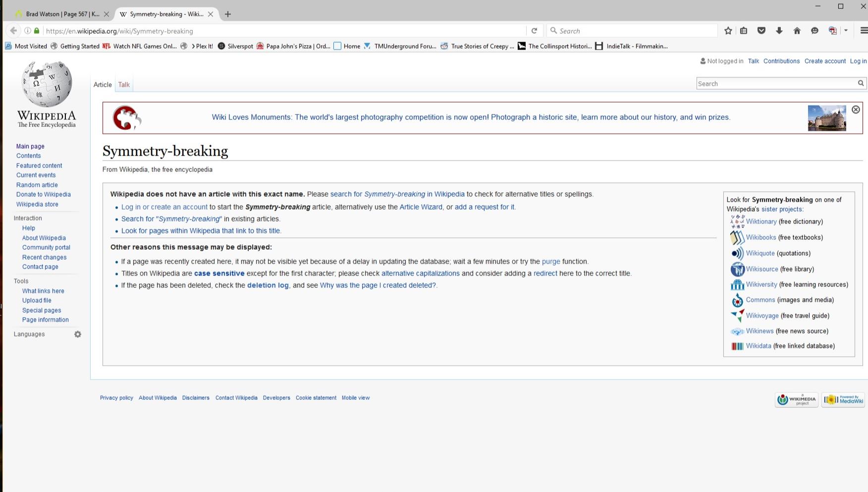Click the Wikipedia search magnifier icon
The width and height of the screenshot is (868, 492).
(861, 83)
